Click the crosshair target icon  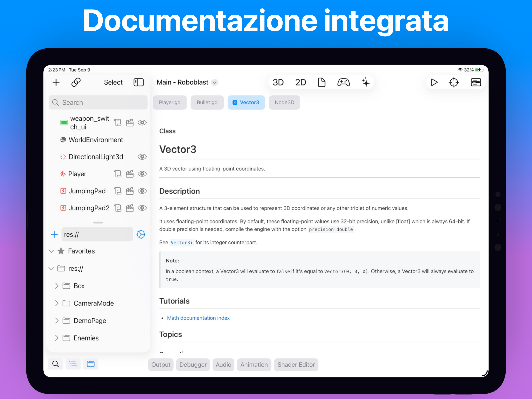coord(454,82)
